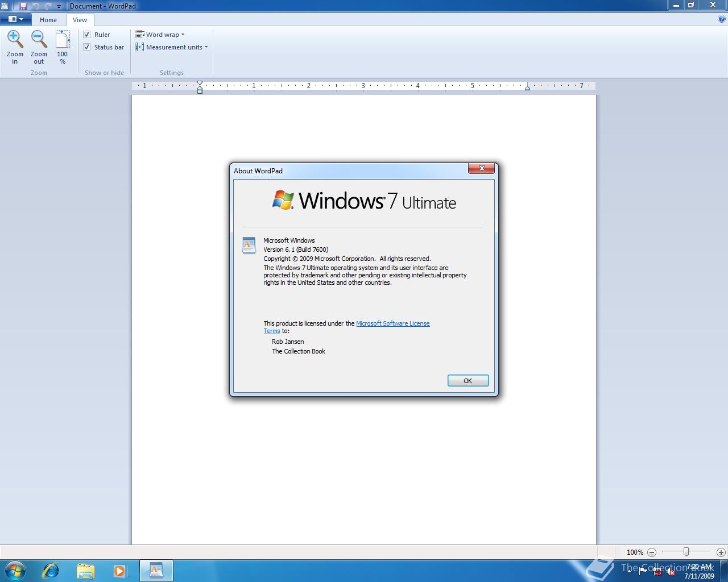The height and width of the screenshot is (582, 728).
Task: Click the Show desktop strip on the taskbar
Action: point(724,570)
